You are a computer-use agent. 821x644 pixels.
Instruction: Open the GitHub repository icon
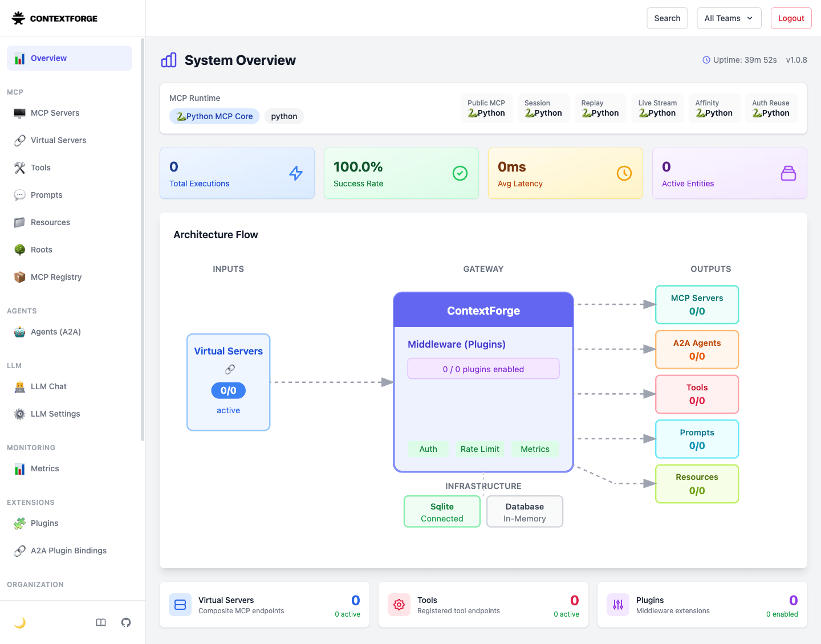point(126,622)
